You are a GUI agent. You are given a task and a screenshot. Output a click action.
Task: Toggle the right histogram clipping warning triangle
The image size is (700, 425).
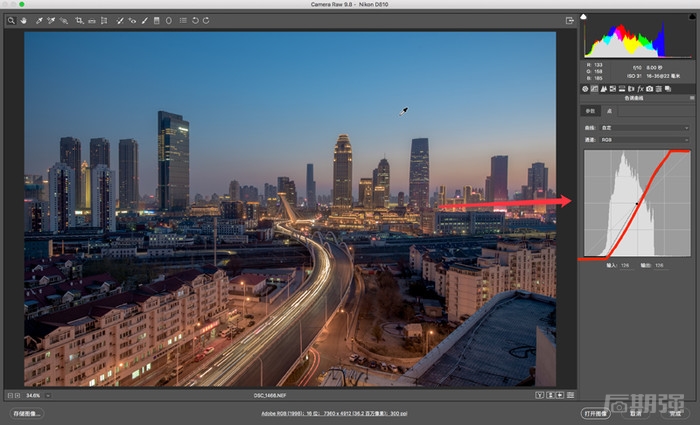click(x=692, y=17)
